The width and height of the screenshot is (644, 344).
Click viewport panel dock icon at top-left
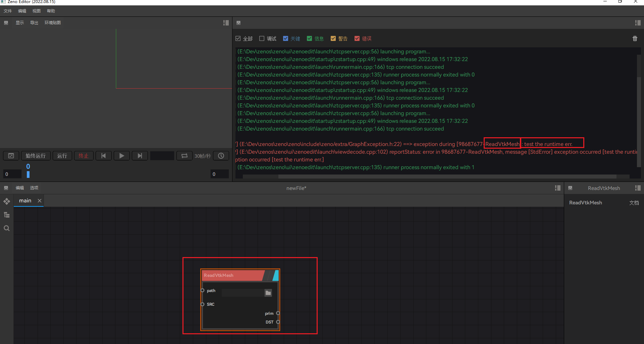(6, 23)
